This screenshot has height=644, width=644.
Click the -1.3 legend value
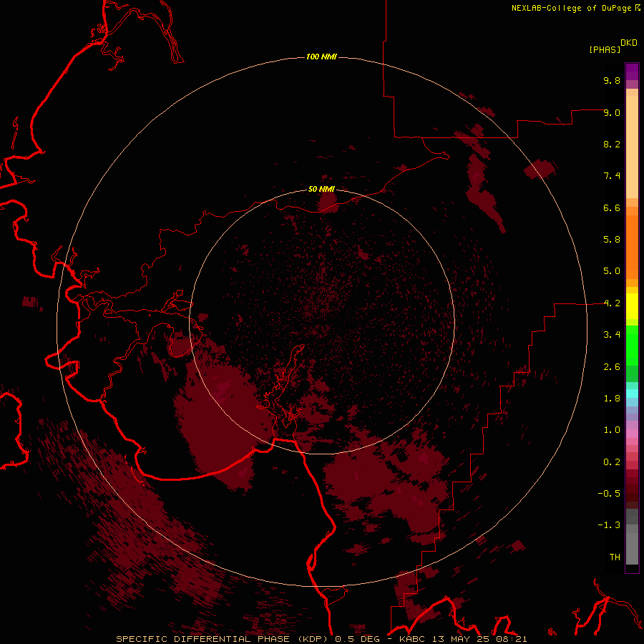pos(609,525)
